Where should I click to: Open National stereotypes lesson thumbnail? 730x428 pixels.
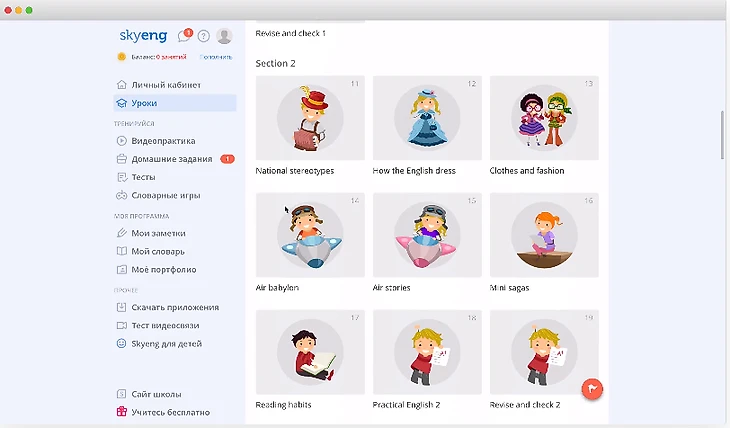[x=310, y=118]
